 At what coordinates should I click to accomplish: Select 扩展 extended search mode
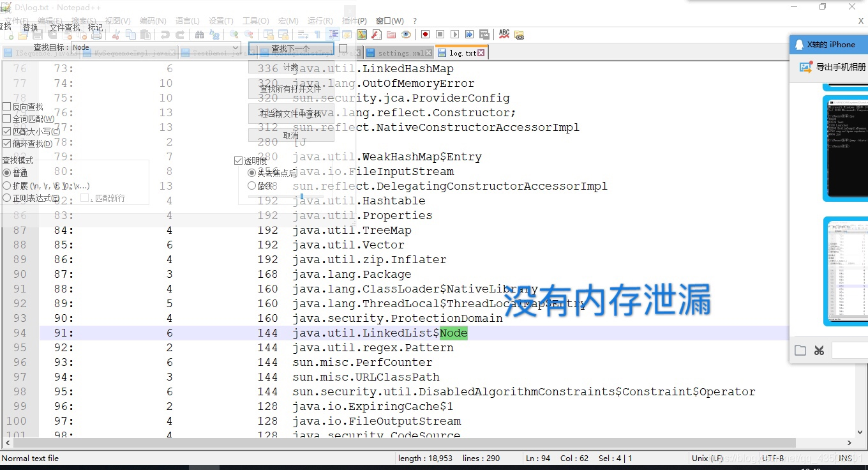7,186
